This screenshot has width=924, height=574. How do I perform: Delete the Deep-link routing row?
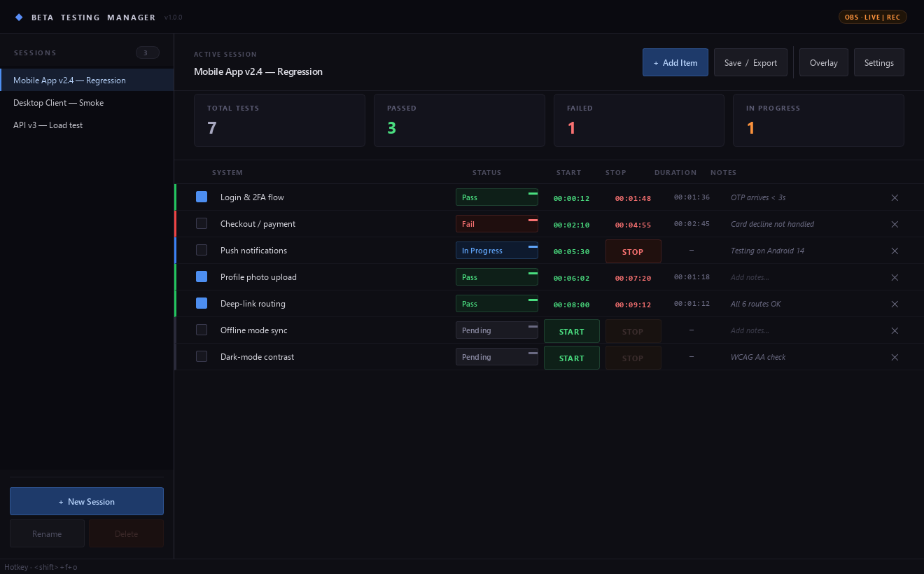point(895,304)
